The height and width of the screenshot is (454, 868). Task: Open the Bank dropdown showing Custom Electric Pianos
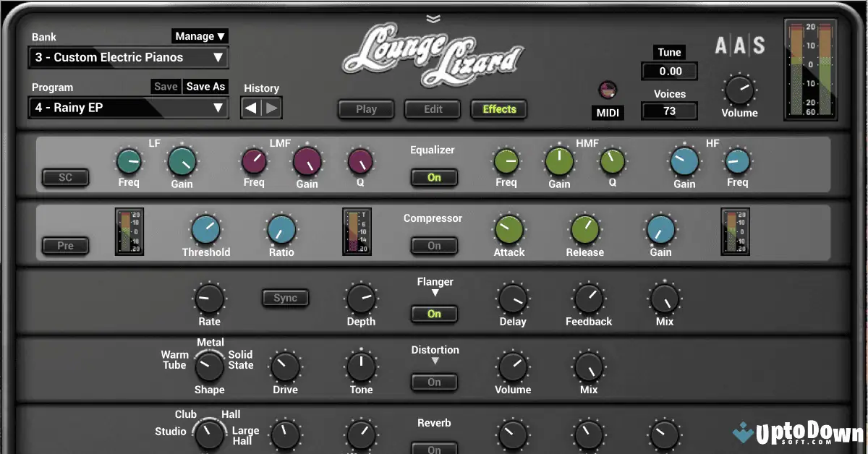coord(128,57)
